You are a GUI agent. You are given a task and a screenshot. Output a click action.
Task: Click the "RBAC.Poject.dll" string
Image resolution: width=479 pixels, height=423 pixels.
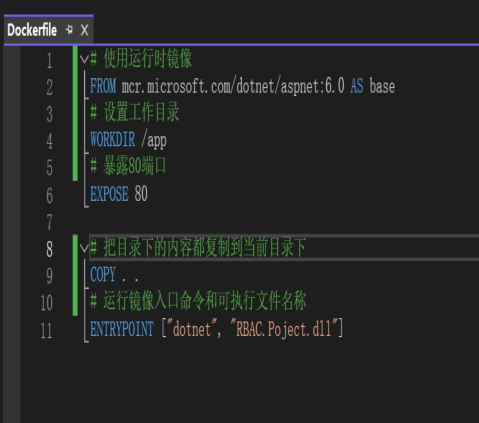(x=283, y=329)
